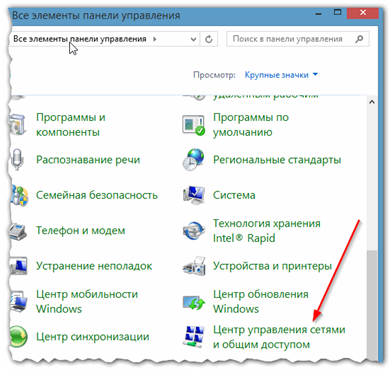Click the Intel Rapid Storage Technology icon
The image size is (392, 372).
click(x=193, y=230)
